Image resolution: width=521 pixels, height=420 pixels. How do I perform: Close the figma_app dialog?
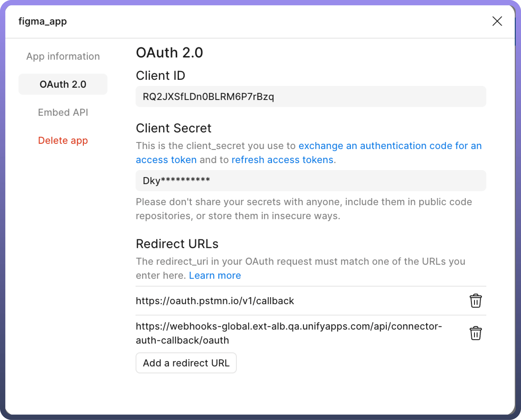pos(497,21)
